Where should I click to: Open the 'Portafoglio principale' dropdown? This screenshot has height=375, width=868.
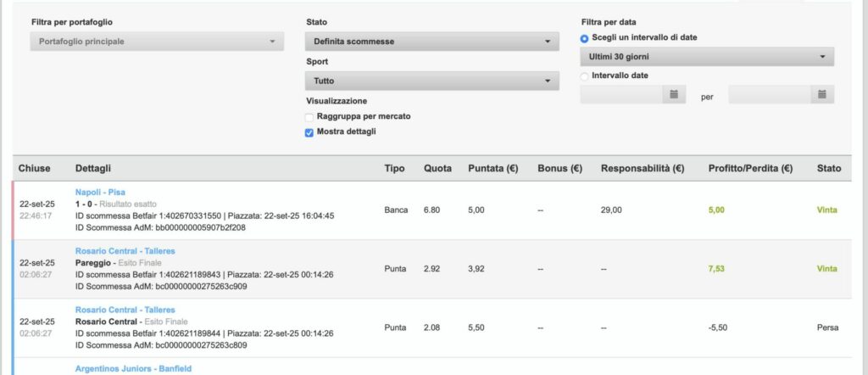[156, 41]
